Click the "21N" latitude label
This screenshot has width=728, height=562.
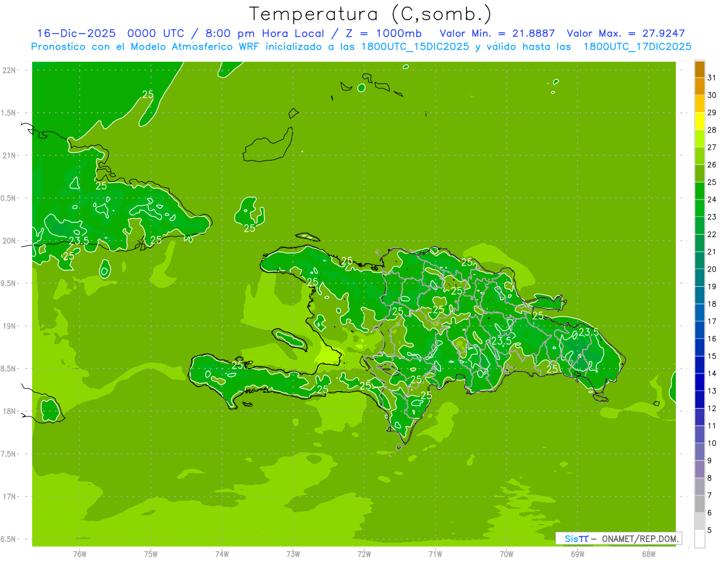click(x=10, y=155)
